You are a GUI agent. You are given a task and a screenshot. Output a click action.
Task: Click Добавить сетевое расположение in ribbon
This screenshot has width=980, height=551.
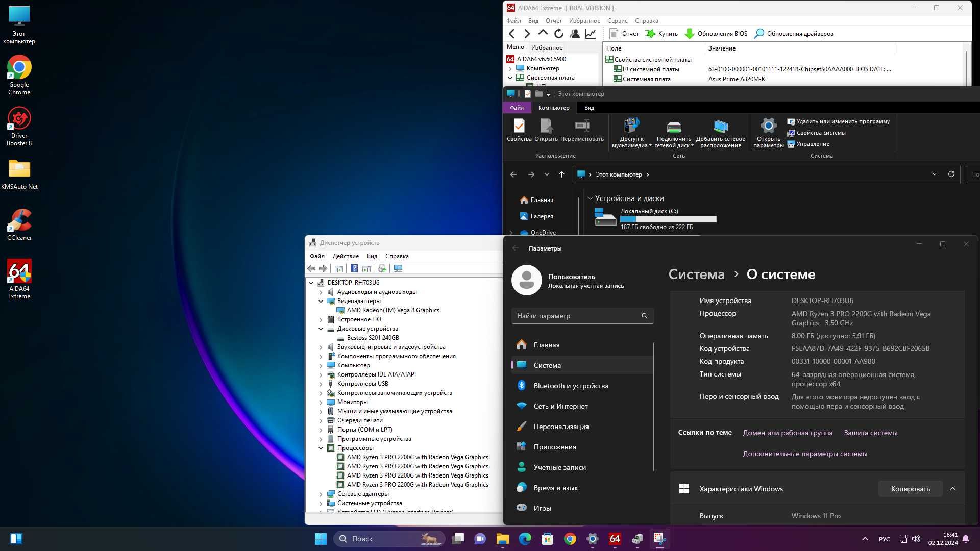(x=720, y=133)
